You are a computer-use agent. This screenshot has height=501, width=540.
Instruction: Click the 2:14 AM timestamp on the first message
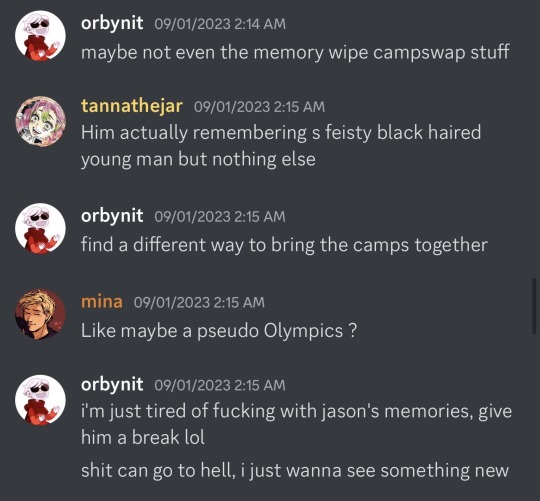220,24
